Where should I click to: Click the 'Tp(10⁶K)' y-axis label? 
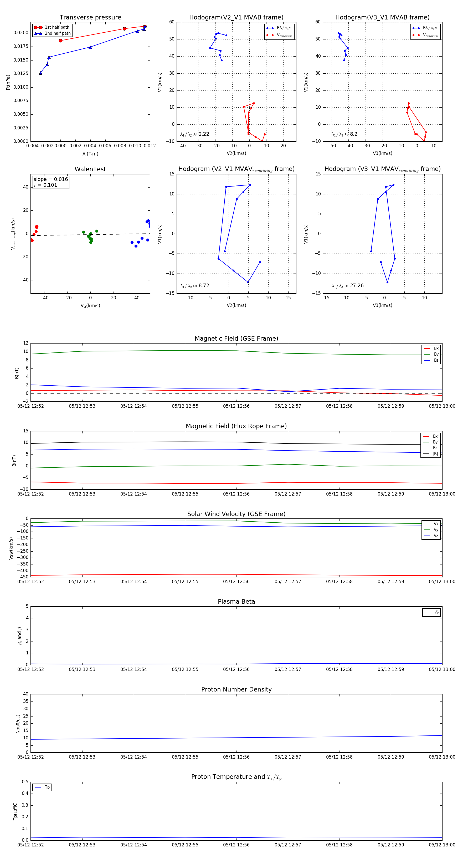15,811
